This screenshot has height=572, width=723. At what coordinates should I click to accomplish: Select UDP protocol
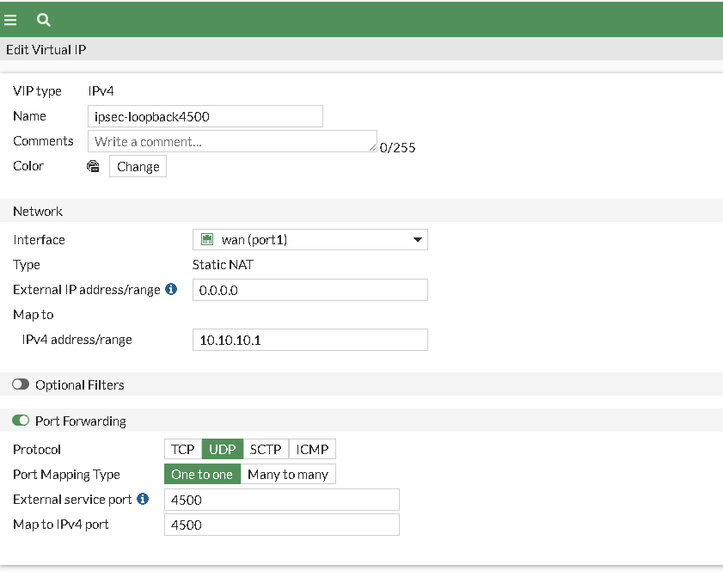[222, 449]
